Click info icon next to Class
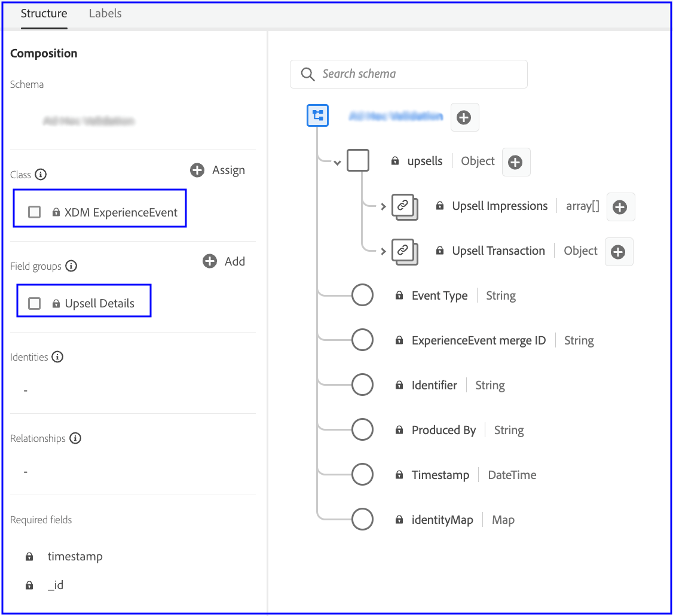Image resolution: width=673 pixels, height=616 pixels. pyautogui.click(x=41, y=175)
